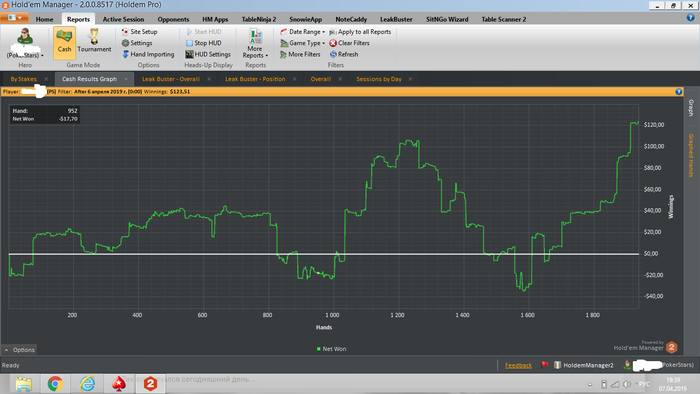
Task: Apply filters to all reports
Action: click(360, 32)
